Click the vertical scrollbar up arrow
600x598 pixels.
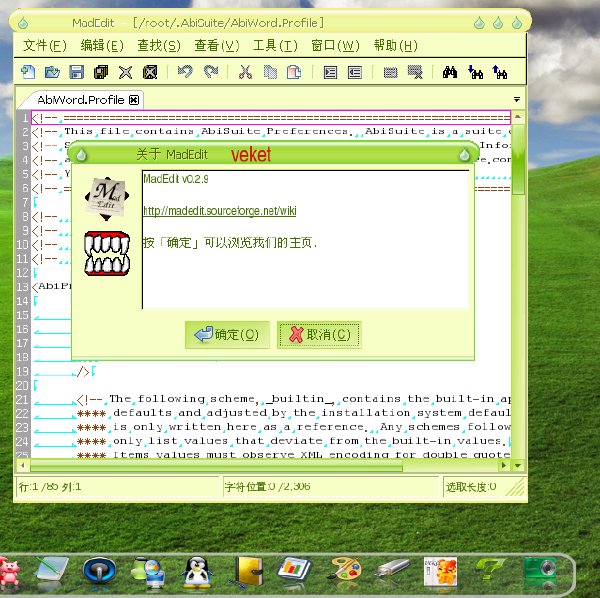pos(518,116)
